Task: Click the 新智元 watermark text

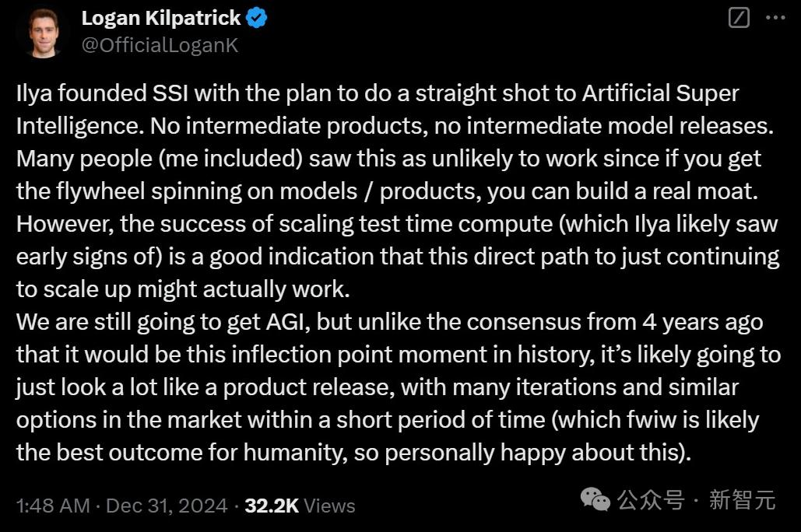Action: click(743, 500)
